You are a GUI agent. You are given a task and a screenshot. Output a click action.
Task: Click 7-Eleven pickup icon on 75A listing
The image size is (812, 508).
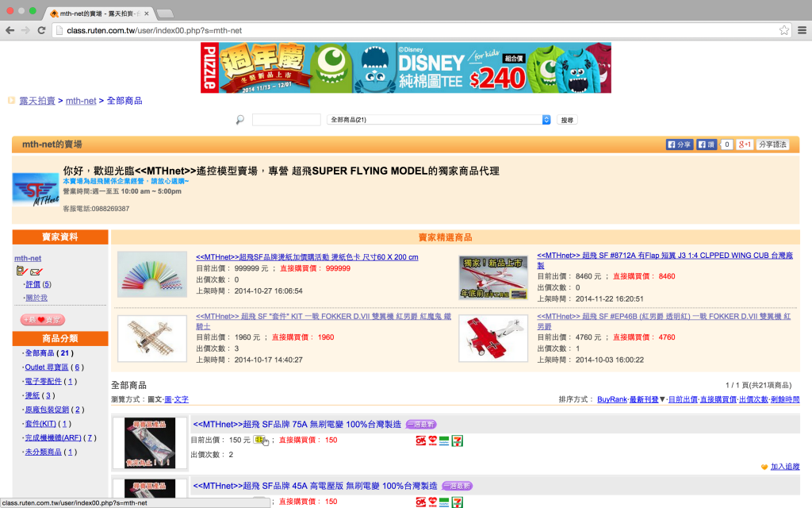[458, 441]
